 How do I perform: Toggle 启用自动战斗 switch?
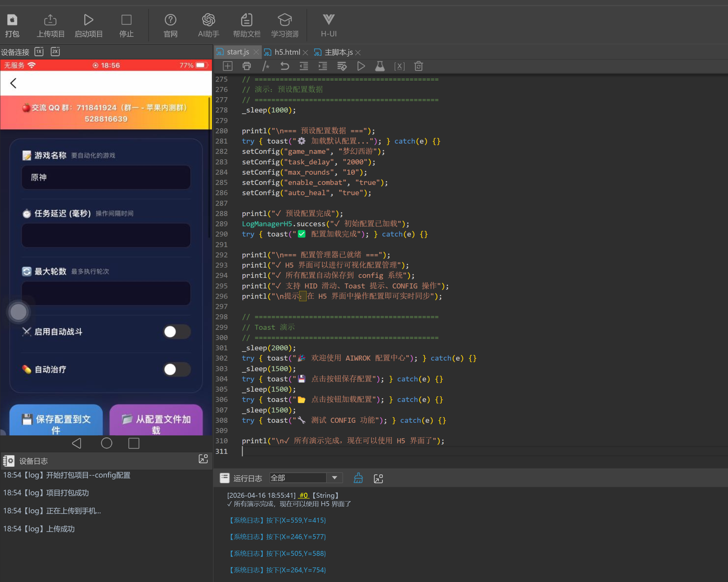[x=177, y=332]
